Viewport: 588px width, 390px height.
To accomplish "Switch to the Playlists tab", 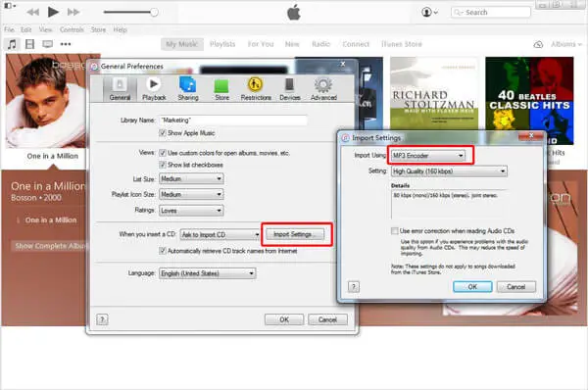I will 222,44.
